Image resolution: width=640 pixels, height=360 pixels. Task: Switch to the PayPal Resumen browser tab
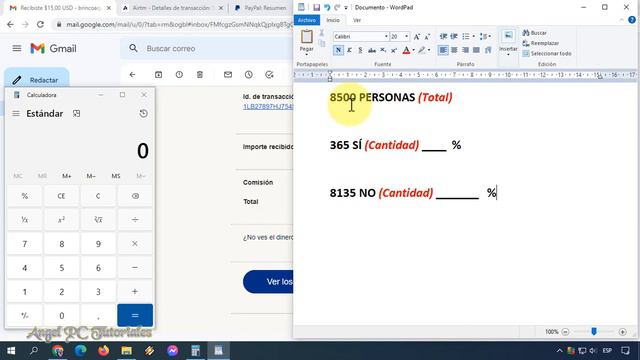(x=261, y=8)
